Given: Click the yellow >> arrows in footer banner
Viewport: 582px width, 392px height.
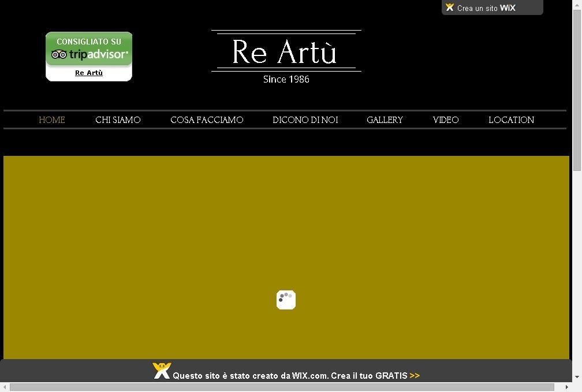Looking at the screenshot, I should click(x=415, y=376).
